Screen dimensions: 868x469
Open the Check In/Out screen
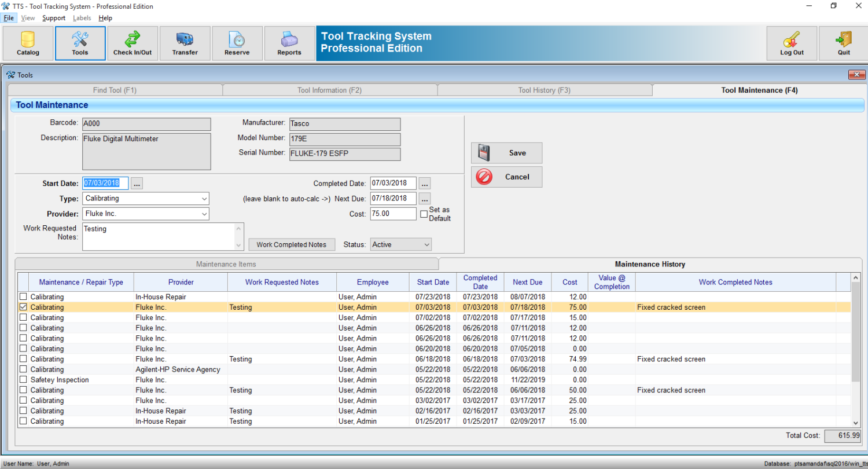pos(133,43)
